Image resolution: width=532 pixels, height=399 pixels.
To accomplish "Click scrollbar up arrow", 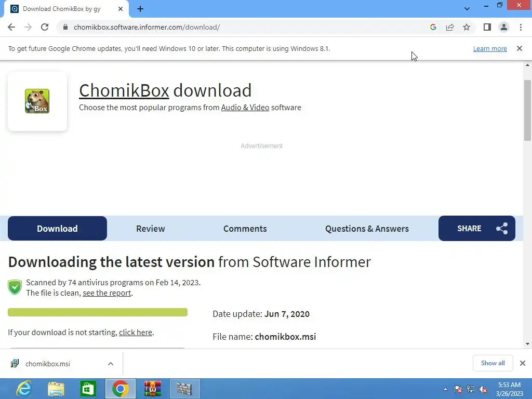I will [x=527, y=65].
